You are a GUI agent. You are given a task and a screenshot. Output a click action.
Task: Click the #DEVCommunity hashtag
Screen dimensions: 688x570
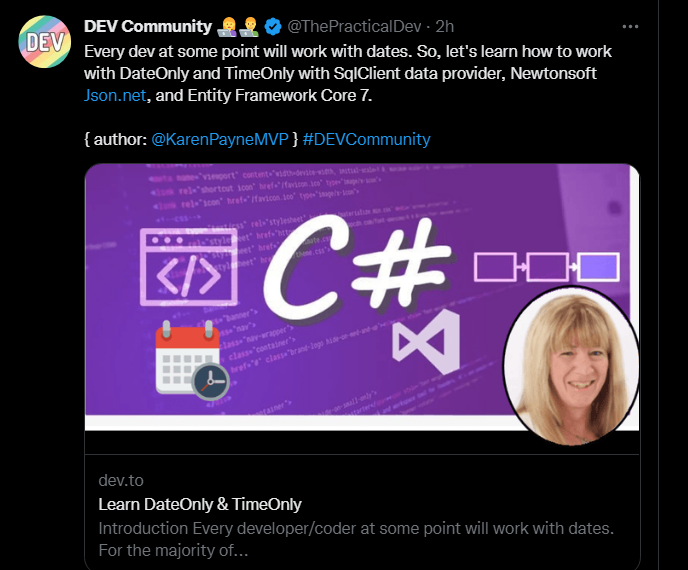[x=366, y=139]
